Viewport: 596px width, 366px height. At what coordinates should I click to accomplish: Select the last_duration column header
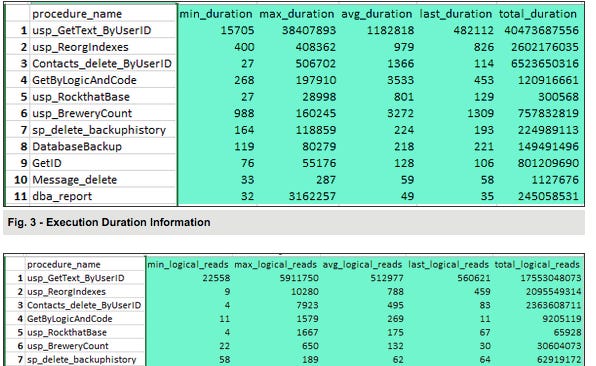[x=455, y=14]
